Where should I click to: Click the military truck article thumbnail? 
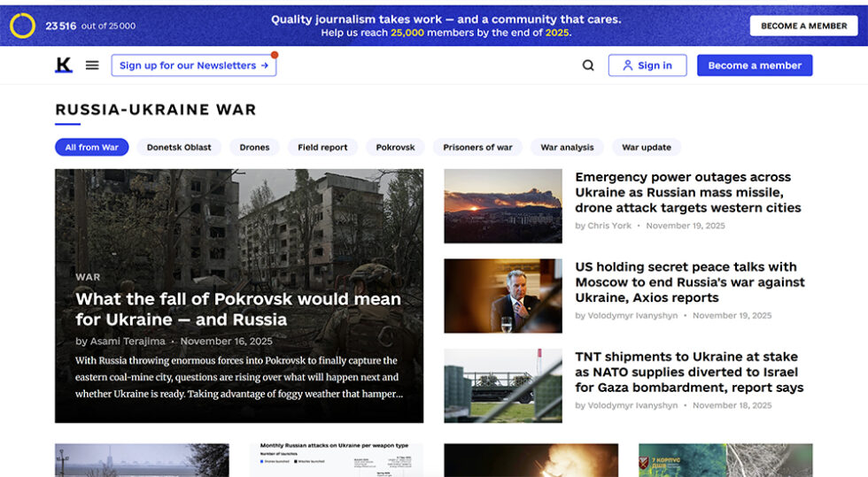coord(503,386)
